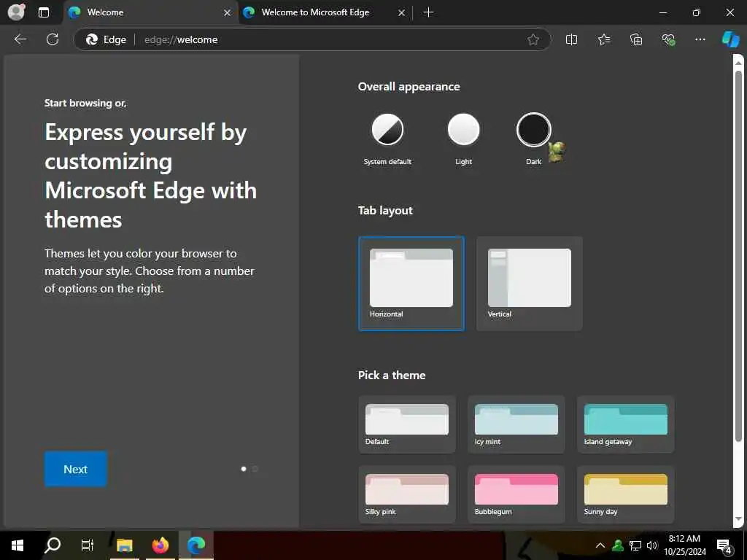
Task: Open a new tab with plus button
Action: pyautogui.click(x=428, y=12)
